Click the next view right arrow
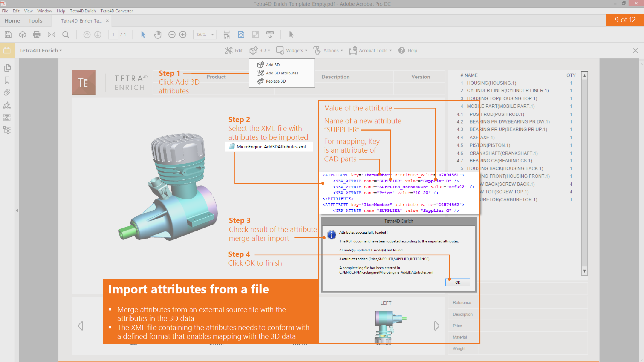This screenshot has width=644, height=362. (437, 326)
